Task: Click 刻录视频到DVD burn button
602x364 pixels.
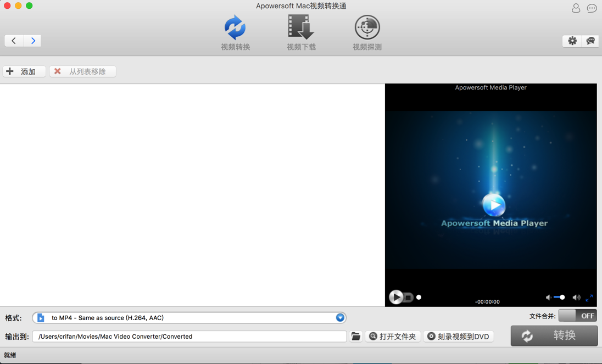Action: click(x=459, y=337)
